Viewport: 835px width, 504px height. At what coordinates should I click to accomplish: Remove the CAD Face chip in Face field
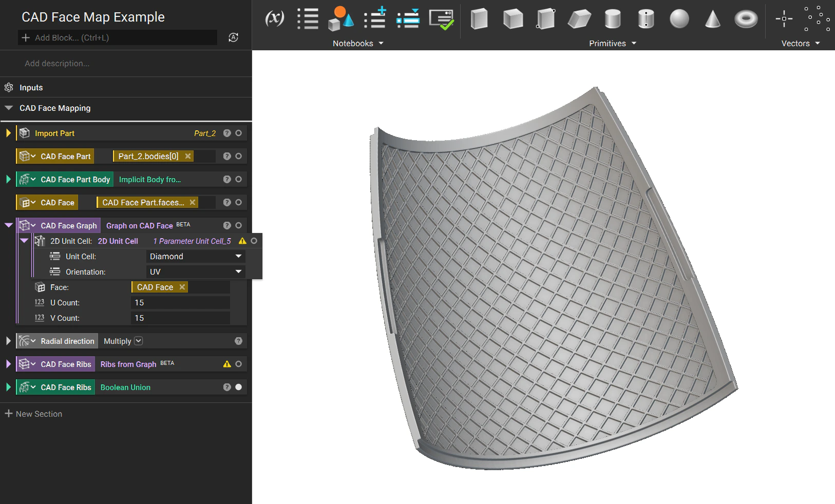182,287
